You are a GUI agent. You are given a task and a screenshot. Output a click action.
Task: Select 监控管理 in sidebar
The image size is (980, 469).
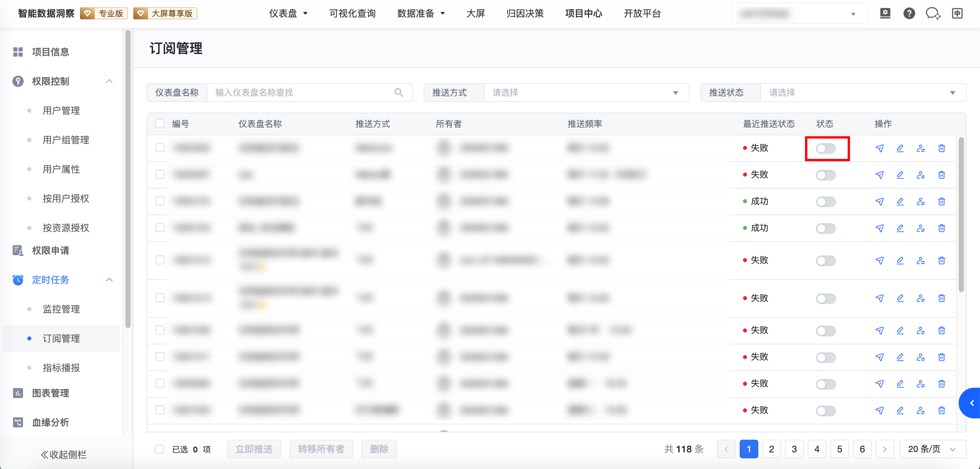(x=61, y=309)
